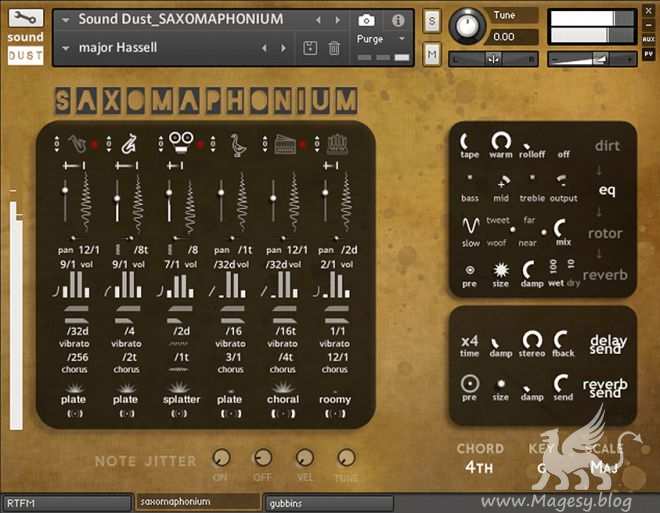The height and width of the screenshot is (513, 660).
Task: Select the owl-eyed face instrument icon
Action: (x=181, y=142)
